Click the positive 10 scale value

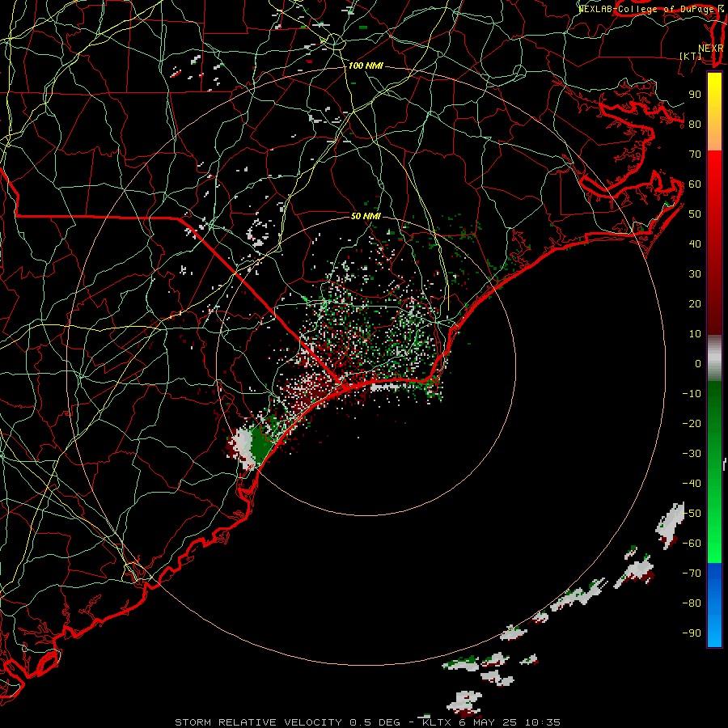coord(695,334)
